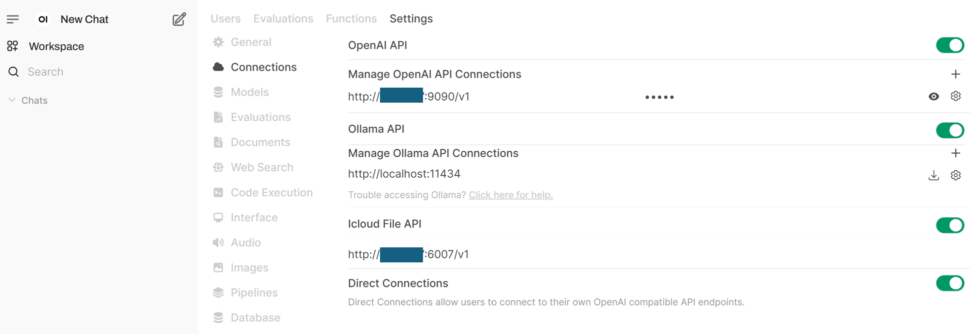Click the new chat compose icon
This screenshot has height=334, width=980.
(179, 20)
